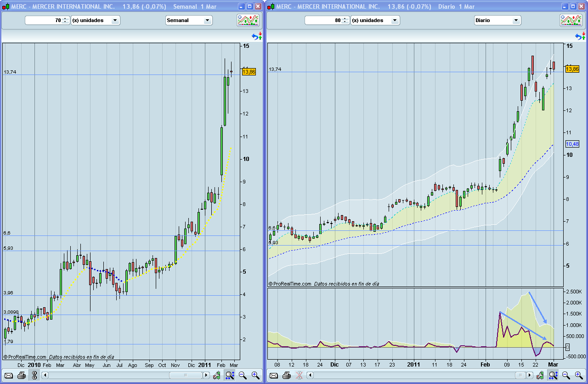Print the daily chart
This screenshot has width=588, height=384.
point(286,376)
